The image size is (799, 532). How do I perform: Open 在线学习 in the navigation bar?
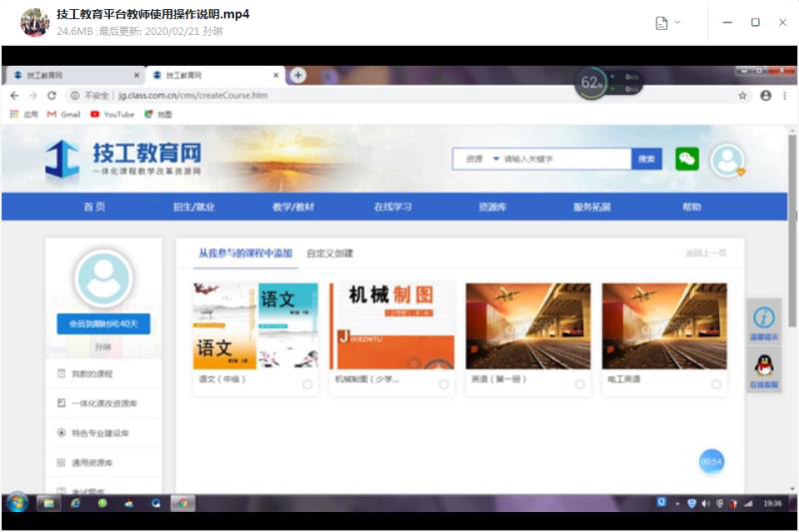tap(393, 207)
